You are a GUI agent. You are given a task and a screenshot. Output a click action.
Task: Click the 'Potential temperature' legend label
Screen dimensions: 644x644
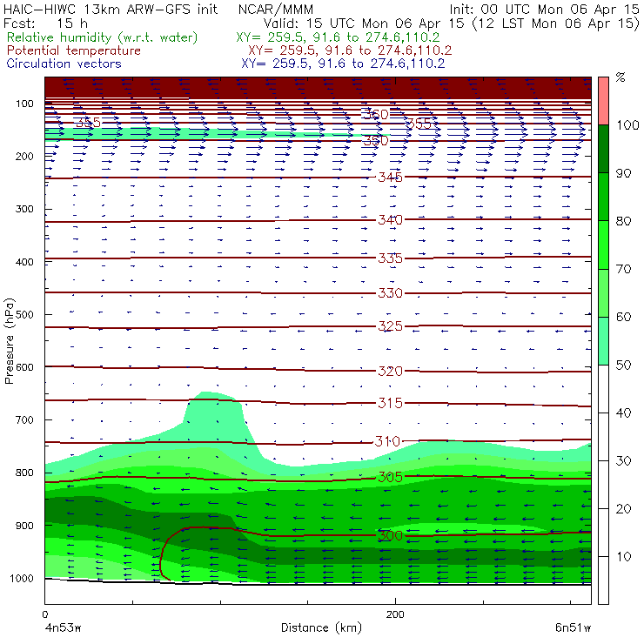(74, 50)
